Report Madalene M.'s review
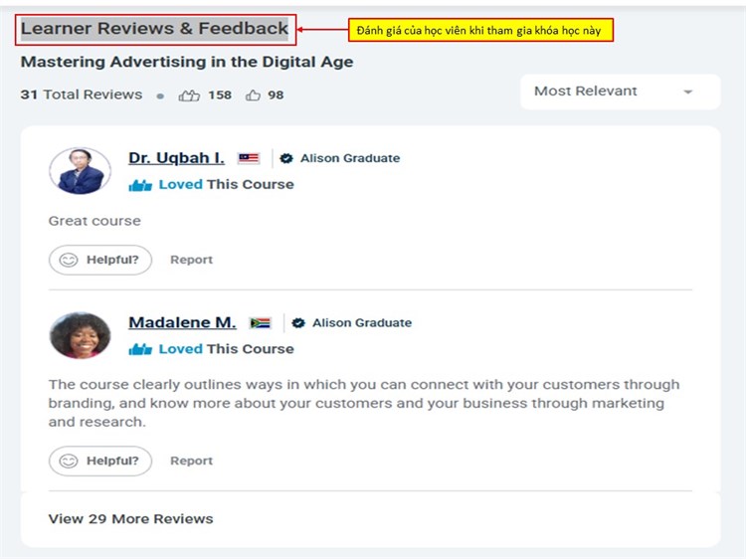The width and height of the screenshot is (746, 560). pos(191,462)
